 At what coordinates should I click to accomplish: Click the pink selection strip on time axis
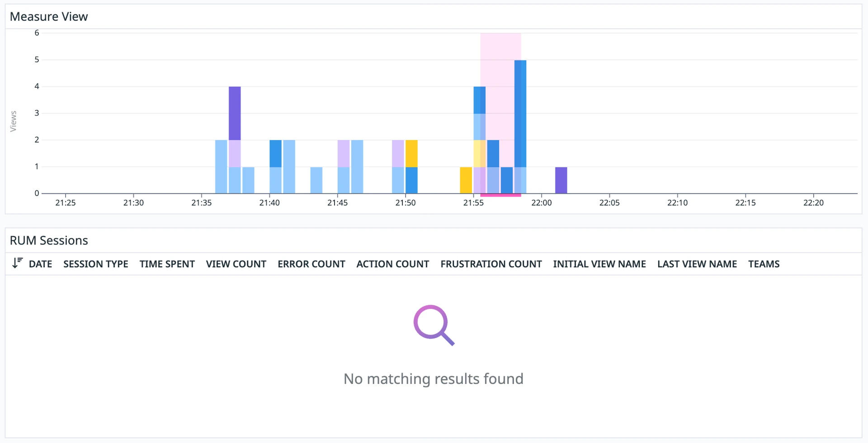click(x=500, y=195)
